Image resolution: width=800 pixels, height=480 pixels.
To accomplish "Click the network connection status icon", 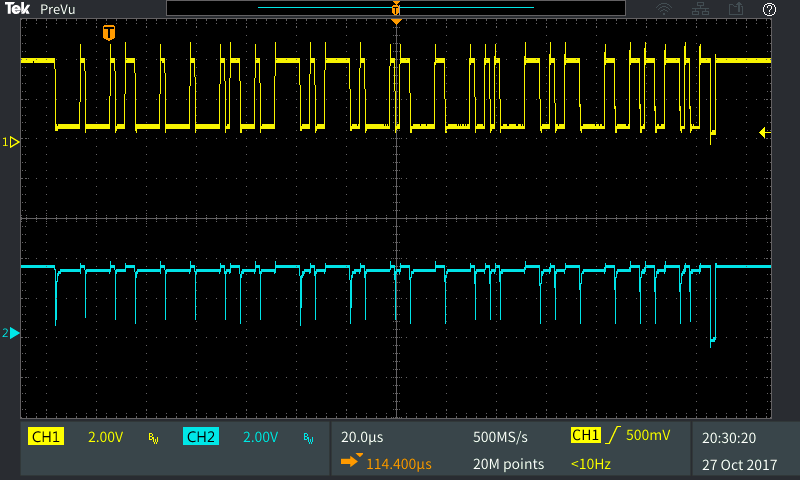I will click(700, 9).
